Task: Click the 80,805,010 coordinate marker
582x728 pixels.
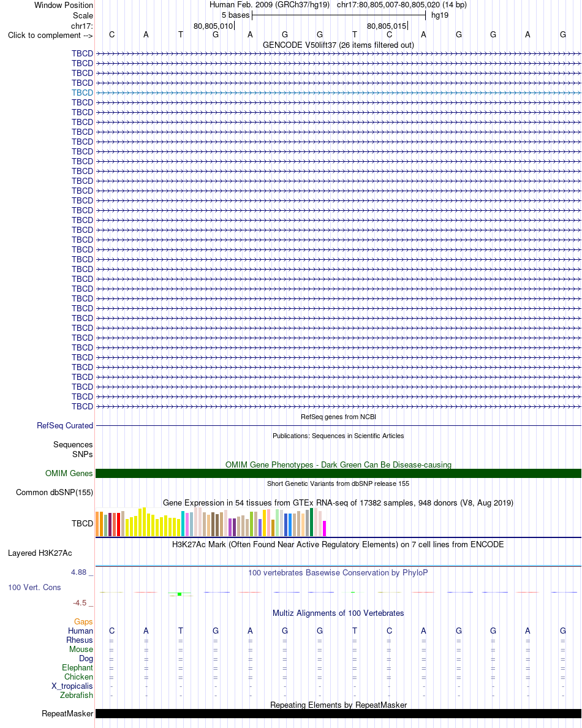Action: click(x=213, y=26)
